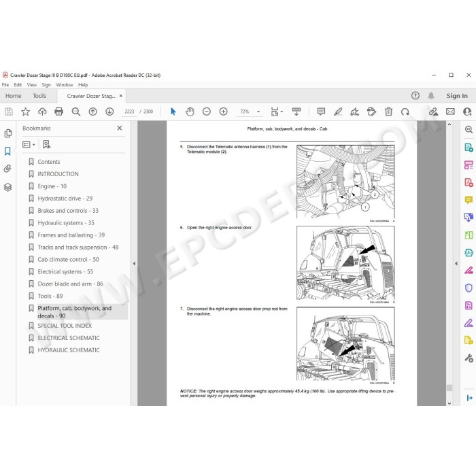The height and width of the screenshot is (476, 476).
Task: Open the View menu
Action: point(31,85)
